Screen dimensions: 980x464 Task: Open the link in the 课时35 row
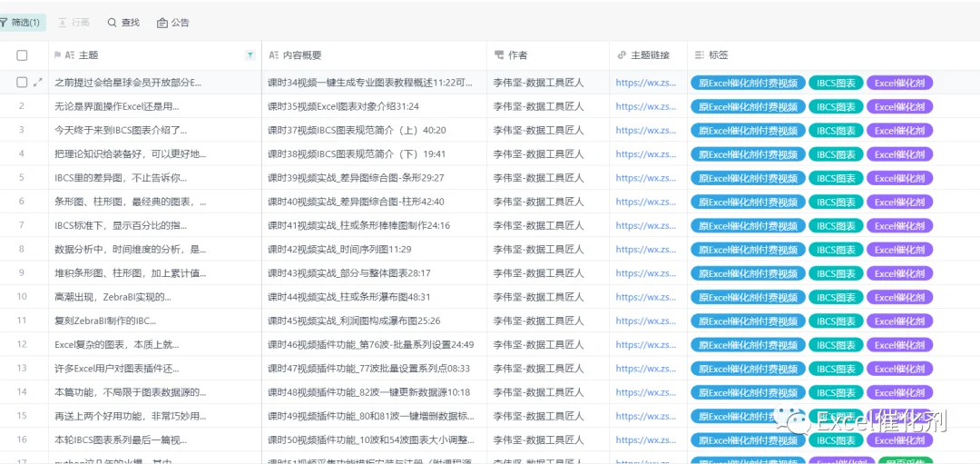[646, 106]
